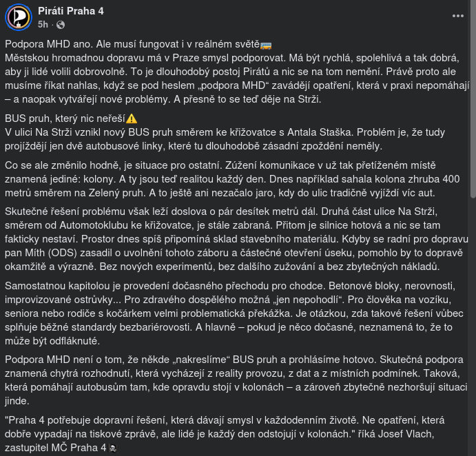Open the three-dot post options menu
Image resolution: width=476 pixels, height=456 pixels.
(458, 16)
